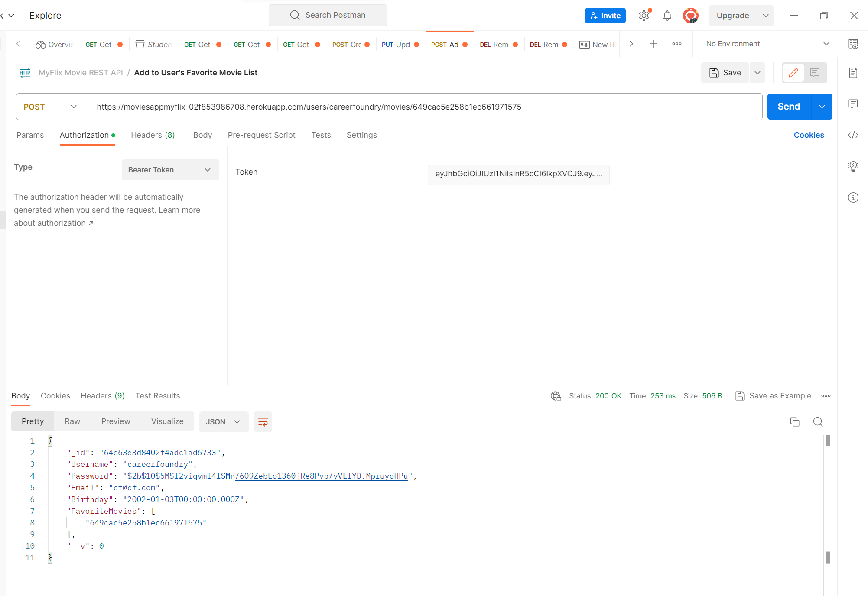The image size is (868, 596).
Task: Expand the Save options dropdown arrow
Action: pos(757,73)
